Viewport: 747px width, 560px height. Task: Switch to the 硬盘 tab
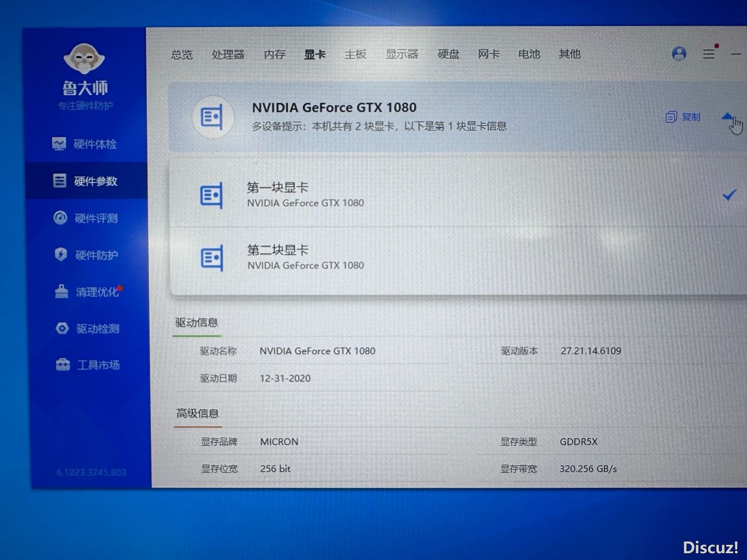448,54
